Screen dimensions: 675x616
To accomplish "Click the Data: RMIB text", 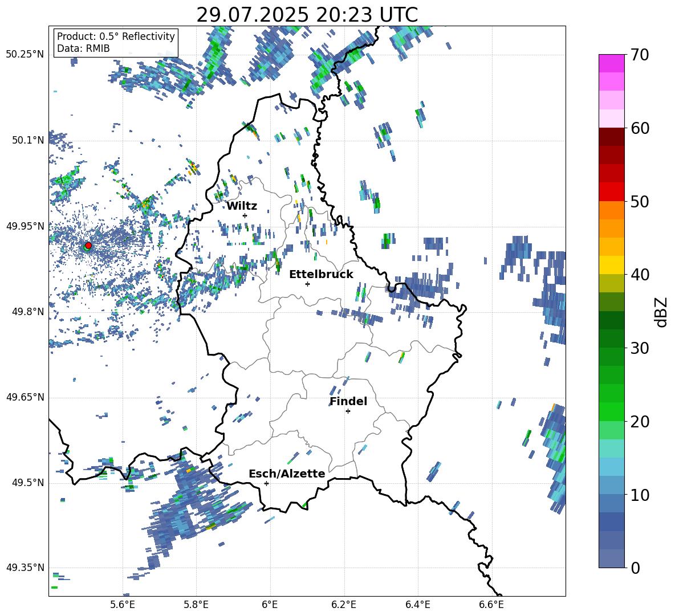I will (x=83, y=48).
